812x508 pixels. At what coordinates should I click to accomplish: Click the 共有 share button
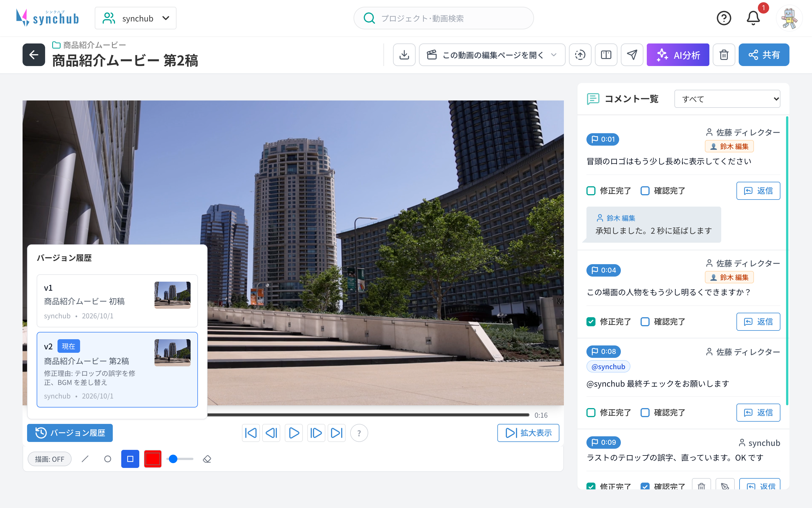pyautogui.click(x=764, y=55)
